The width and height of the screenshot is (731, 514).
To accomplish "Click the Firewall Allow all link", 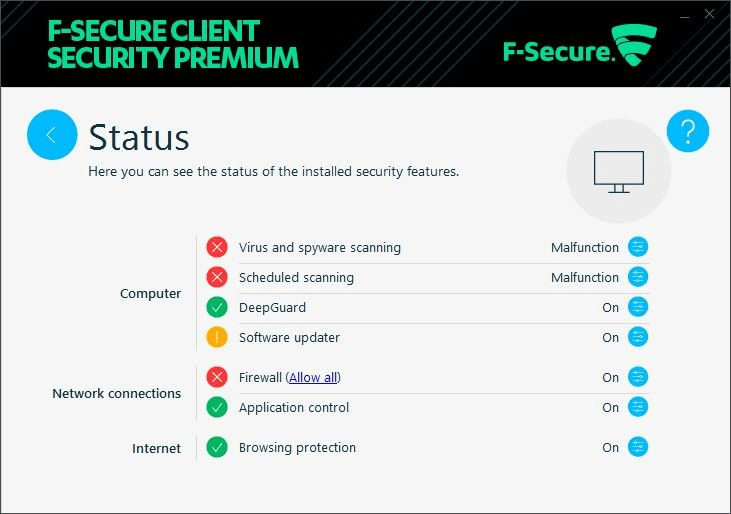I will 313,377.
